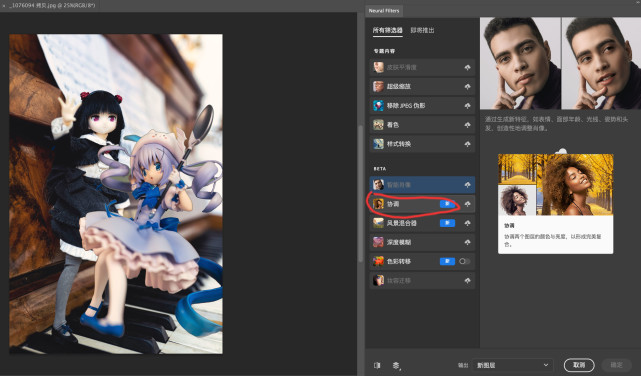Download the 风景混合器 filter via cloud icon
The height and width of the screenshot is (376, 641).
click(467, 223)
